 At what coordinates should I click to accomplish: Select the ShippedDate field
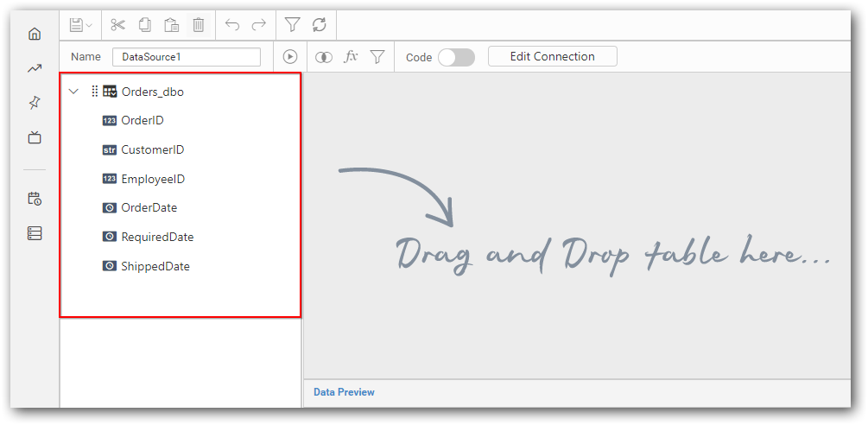coord(155,267)
